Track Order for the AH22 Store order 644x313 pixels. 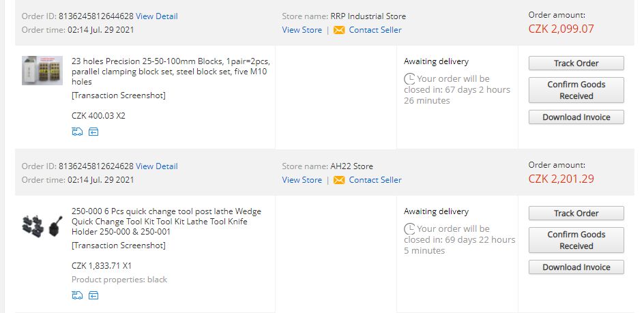coord(576,213)
